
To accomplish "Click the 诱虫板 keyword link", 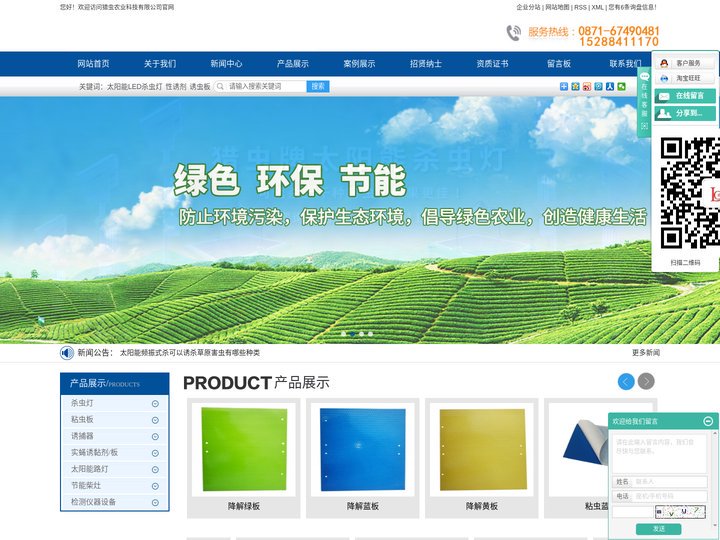I will (x=200, y=86).
